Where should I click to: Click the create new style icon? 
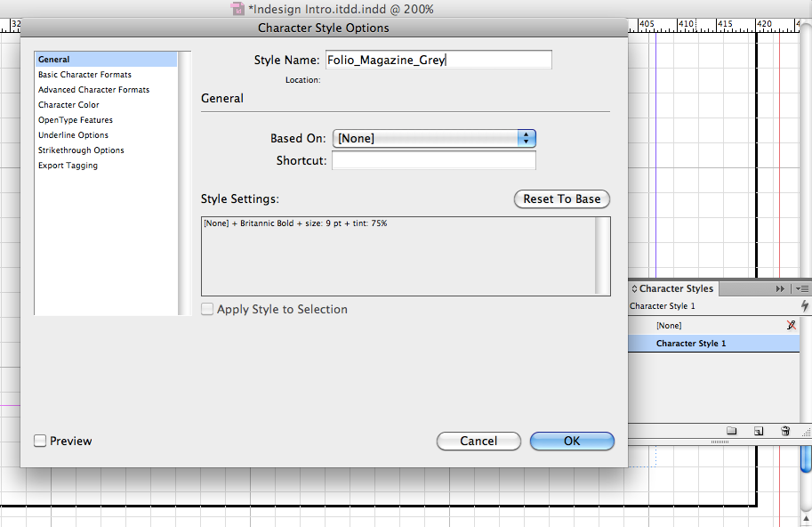(759, 431)
